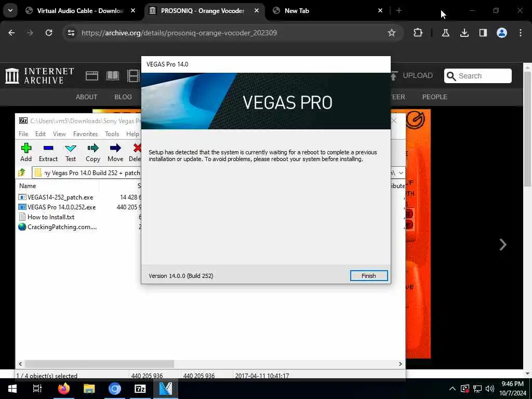
Task: Open the browser profile menu
Action: 502,33
